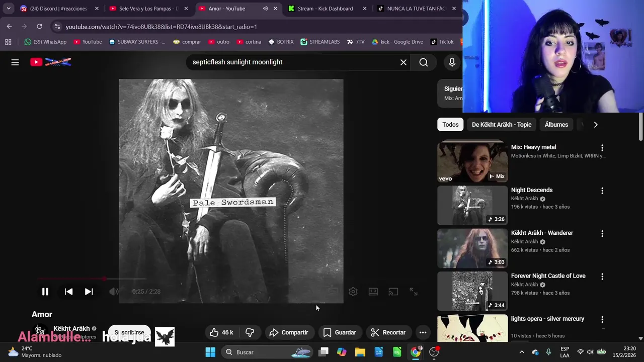Pause the video playback
Viewport: 644px width, 362px height.
click(45, 292)
